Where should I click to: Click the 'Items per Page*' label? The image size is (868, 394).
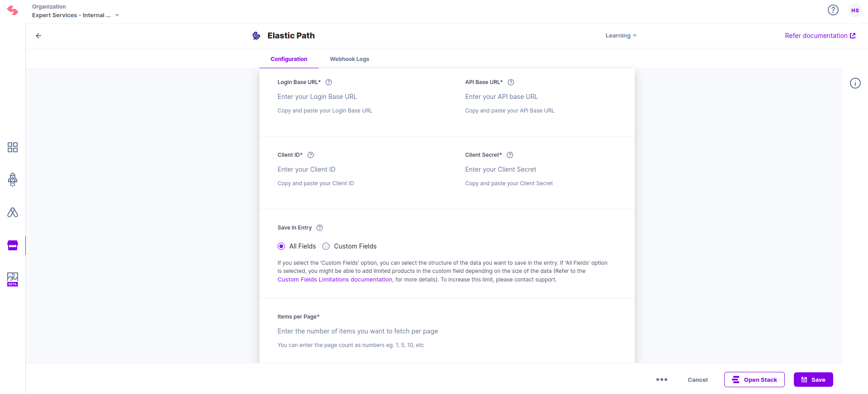298,317
